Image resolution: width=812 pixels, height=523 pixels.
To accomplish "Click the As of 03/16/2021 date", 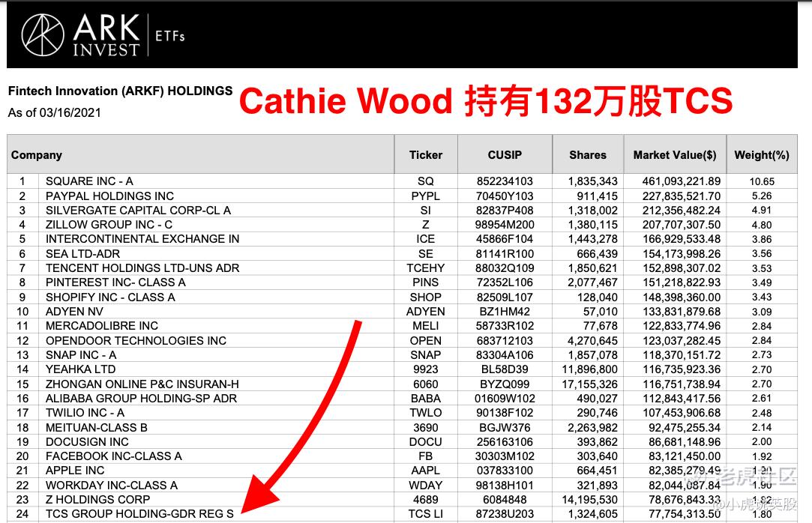I will [55, 112].
